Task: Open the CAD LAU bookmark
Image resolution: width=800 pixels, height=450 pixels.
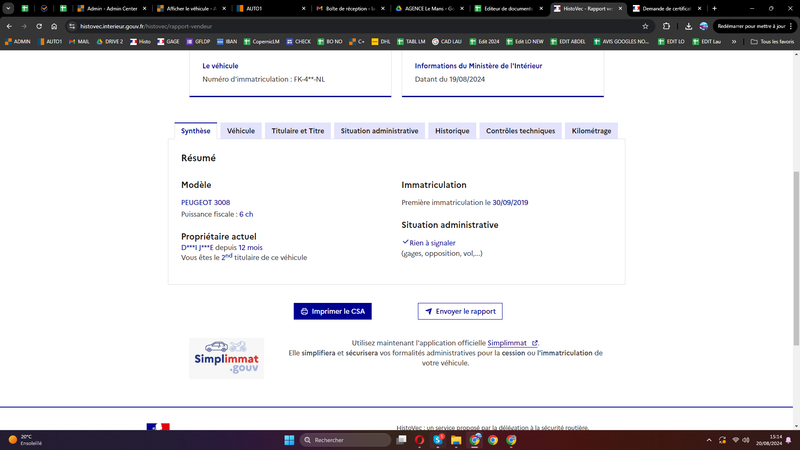Action: pyautogui.click(x=447, y=41)
